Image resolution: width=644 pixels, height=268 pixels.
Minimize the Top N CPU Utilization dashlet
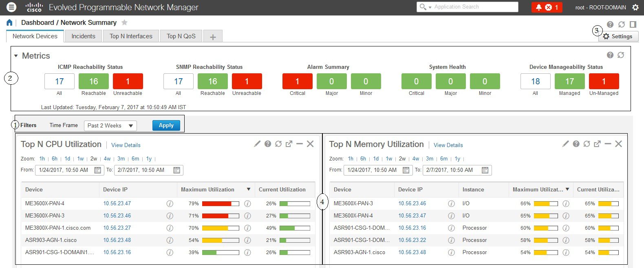(300, 144)
